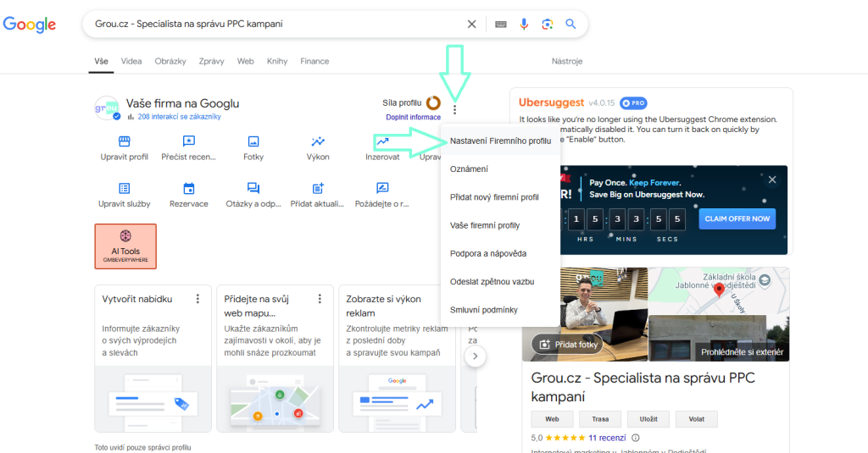868x453 pixels.
Task: Open three-dot menu on Vytvořit nabídku card
Action: pos(198,299)
